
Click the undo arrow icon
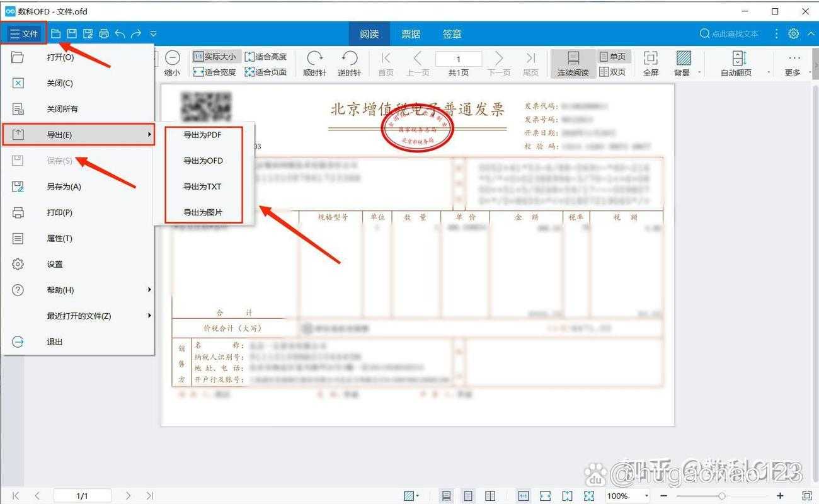[x=120, y=34]
